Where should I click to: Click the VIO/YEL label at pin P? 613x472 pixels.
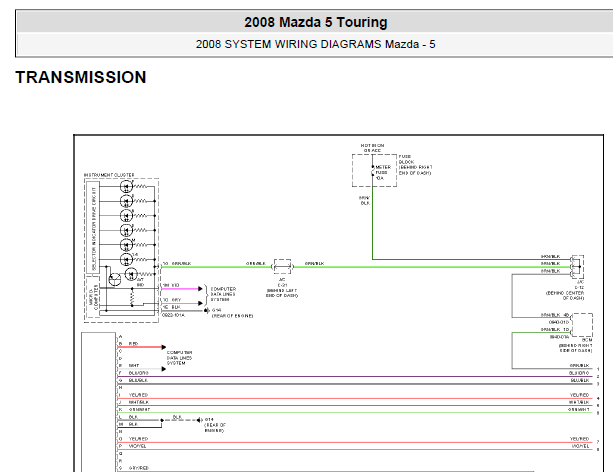point(138,446)
